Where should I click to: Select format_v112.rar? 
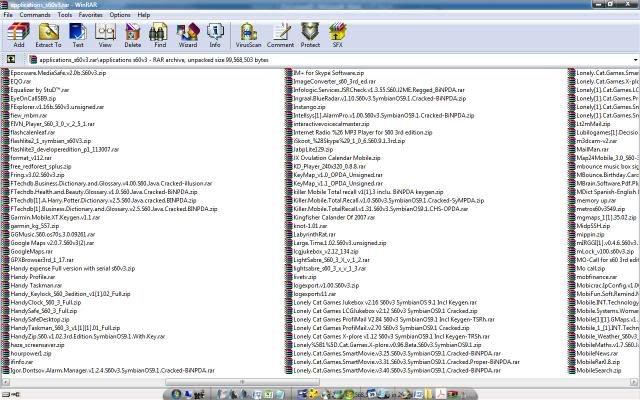click(31, 158)
